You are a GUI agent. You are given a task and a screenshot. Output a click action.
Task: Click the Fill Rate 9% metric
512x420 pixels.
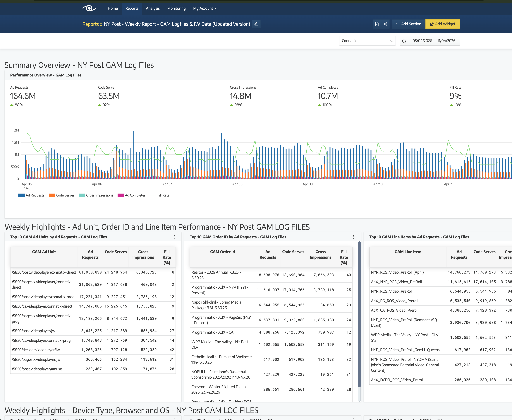click(455, 96)
